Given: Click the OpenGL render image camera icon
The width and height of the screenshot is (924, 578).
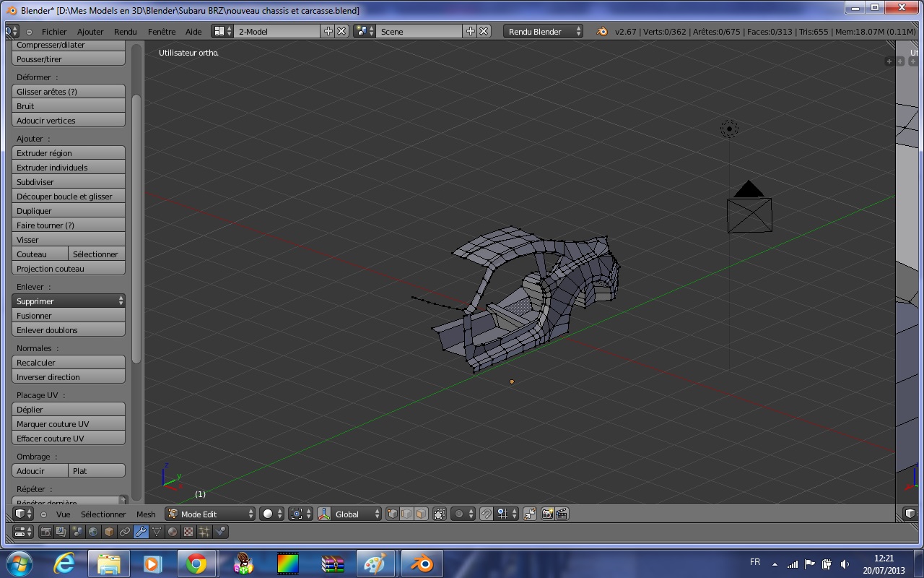Looking at the screenshot, I should pyautogui.click(x=547, y=514).
